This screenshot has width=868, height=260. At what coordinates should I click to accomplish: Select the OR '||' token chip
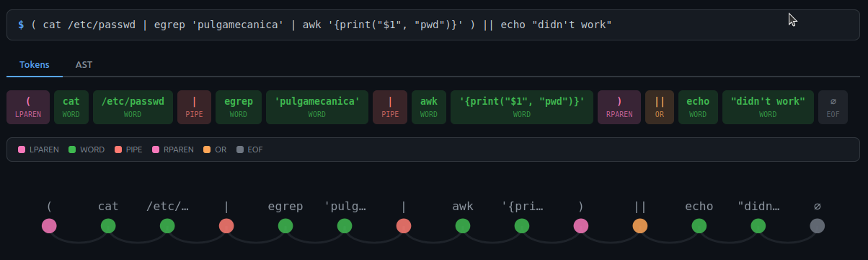(660, 107)
